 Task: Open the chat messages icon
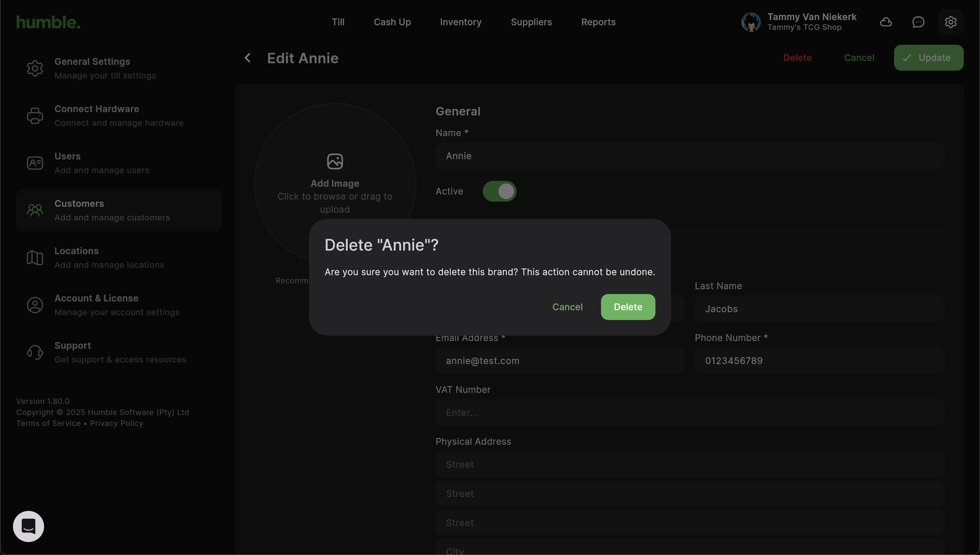pos(918,22)
